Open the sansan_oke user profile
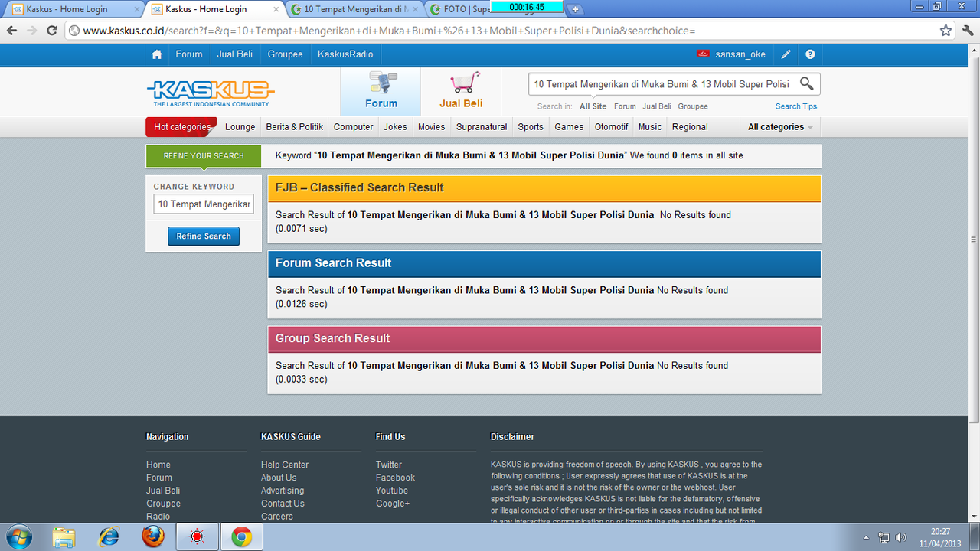Viewport: 980px width, 551px height. pos(740,54)
